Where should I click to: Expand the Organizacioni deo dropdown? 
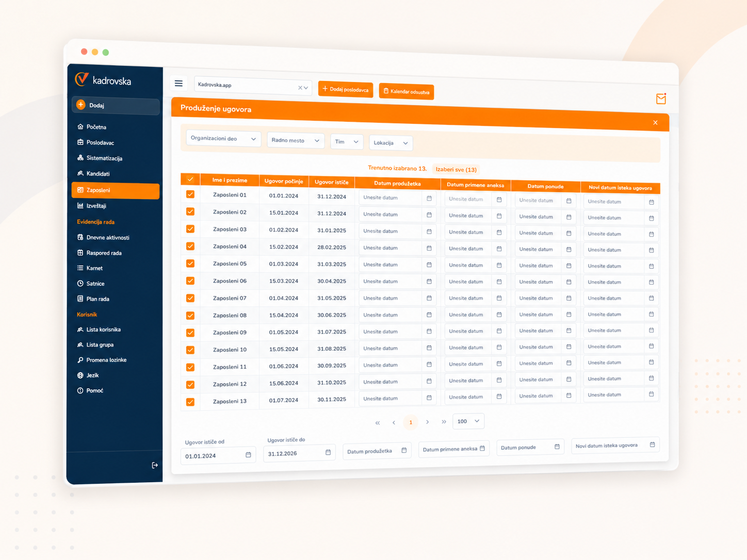tap(223, 139)
